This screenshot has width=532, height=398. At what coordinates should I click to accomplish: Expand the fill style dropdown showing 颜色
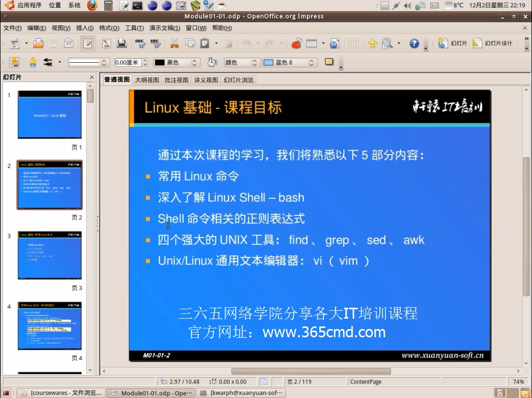pos(255,61)
